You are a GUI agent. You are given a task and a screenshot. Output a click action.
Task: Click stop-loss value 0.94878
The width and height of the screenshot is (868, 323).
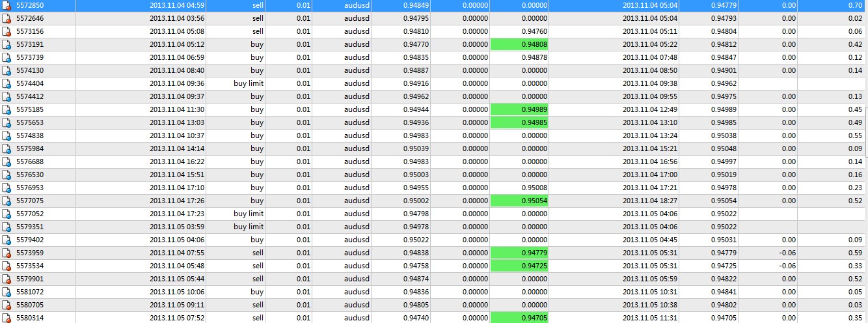point(534,58)
